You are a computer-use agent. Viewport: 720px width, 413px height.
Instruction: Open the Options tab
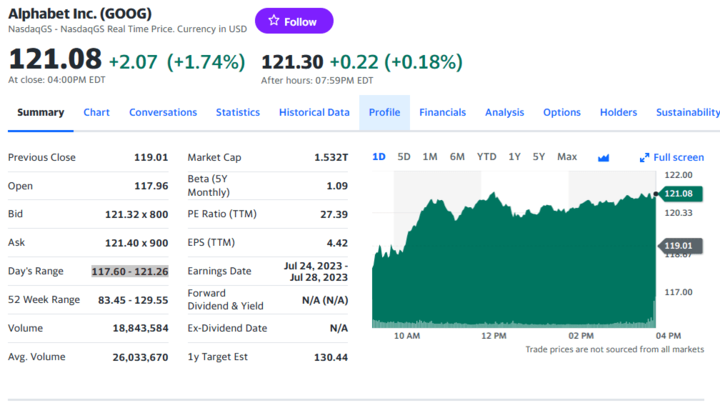point(562,113)
